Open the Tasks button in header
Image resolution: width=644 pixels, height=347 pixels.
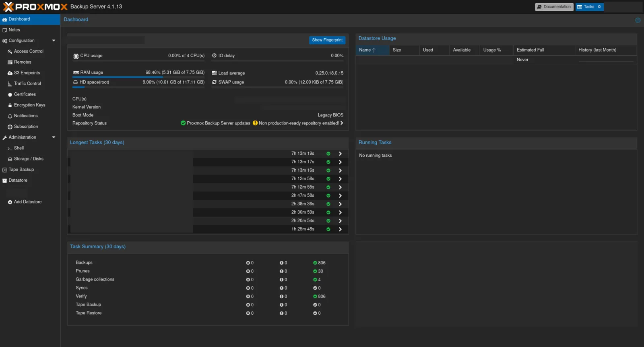click(589, 7)
